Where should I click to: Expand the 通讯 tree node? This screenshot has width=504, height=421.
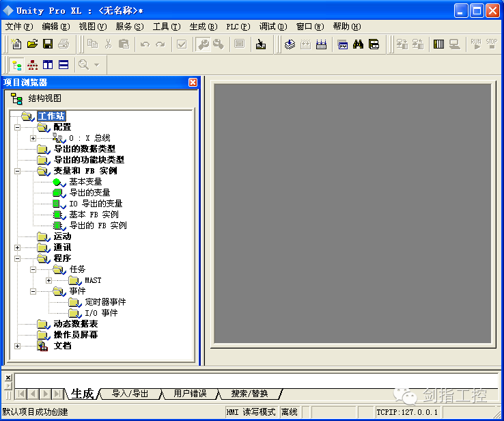point(17,247)
